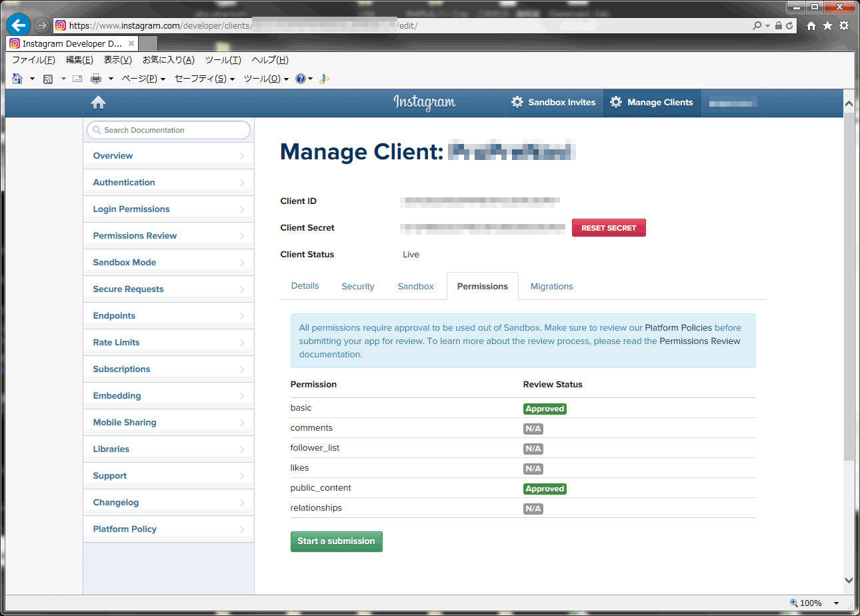
Task: Open Login Permissions sidebar item
Action: pyautogui.click(x=169, y=209)
